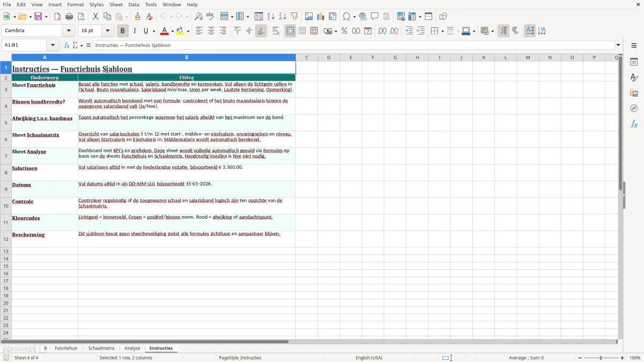Cut selection with the scissors icon
The image size is (644, 362).
[x=96, y=17]
